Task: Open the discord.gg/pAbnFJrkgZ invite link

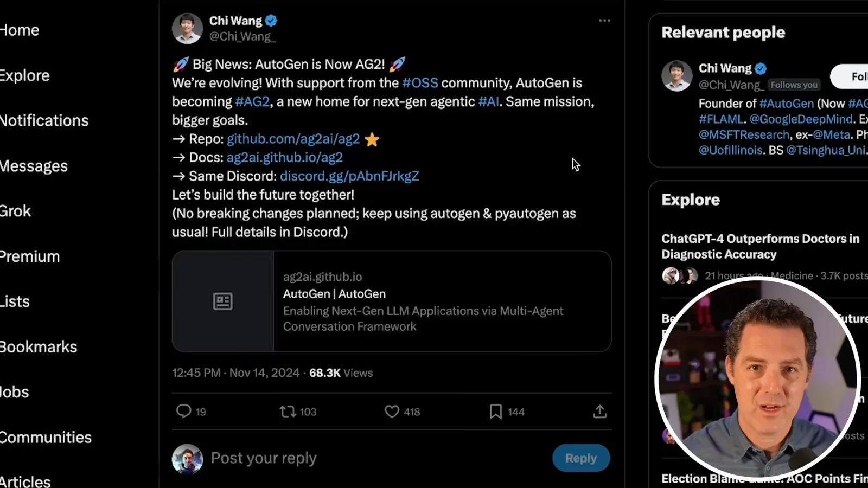Action: point(349,176)
